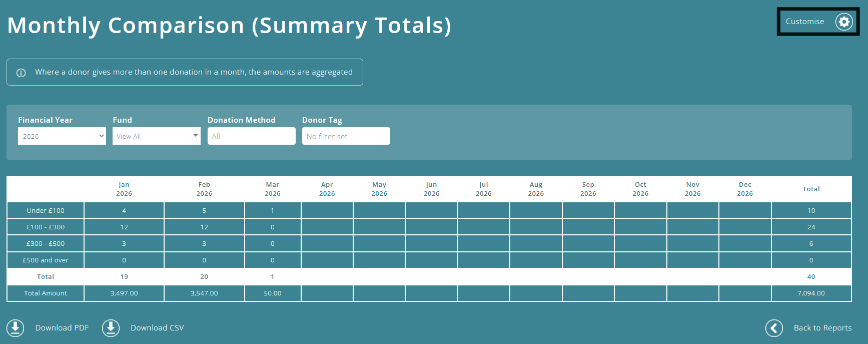The image size is (868, 344).
Task: Click the aggregated donations notice text
Action: point(194,72)
